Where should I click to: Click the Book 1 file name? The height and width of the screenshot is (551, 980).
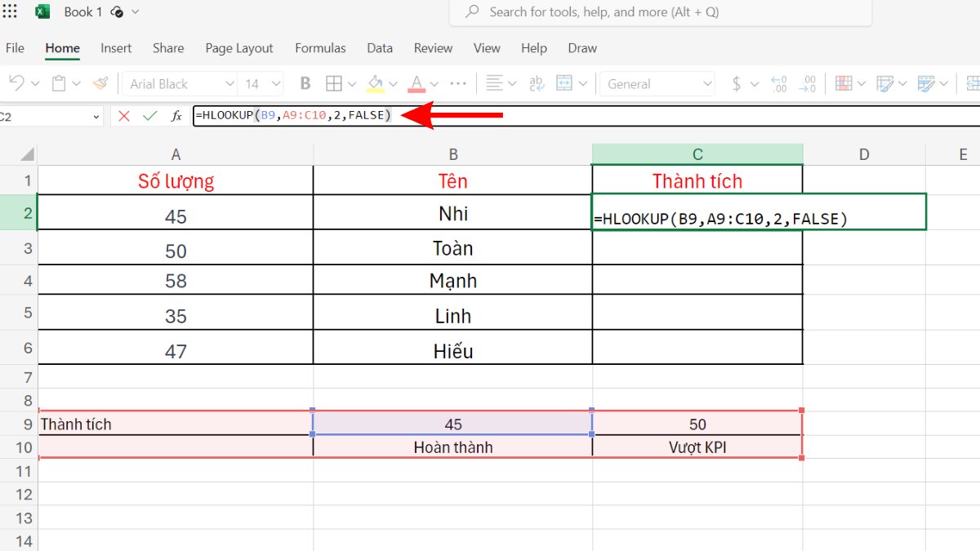(82, 11)
